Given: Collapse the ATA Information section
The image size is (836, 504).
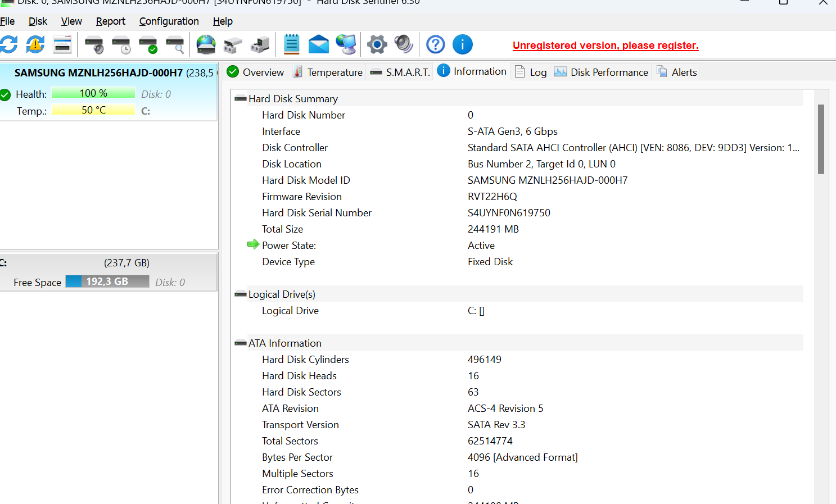Looking at the screenshot, I should (x=241, y=343).
